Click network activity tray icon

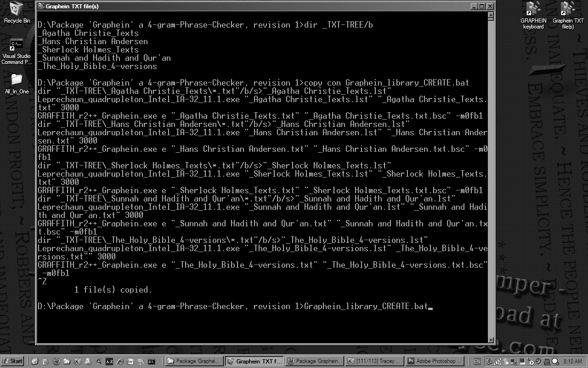[x=497, y=362]
